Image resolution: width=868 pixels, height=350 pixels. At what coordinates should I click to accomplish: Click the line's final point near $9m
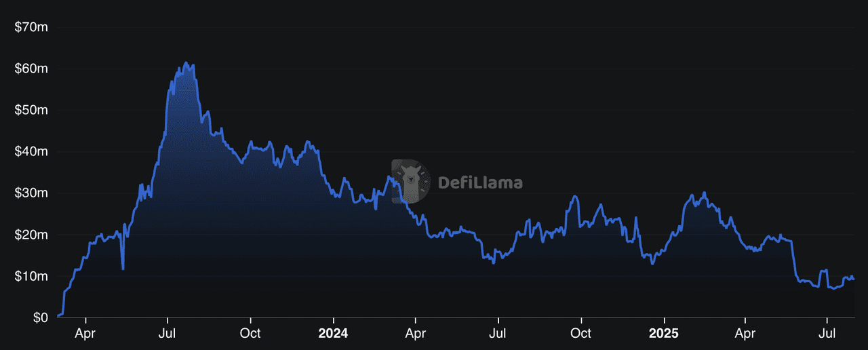click(x=853, y=279)
